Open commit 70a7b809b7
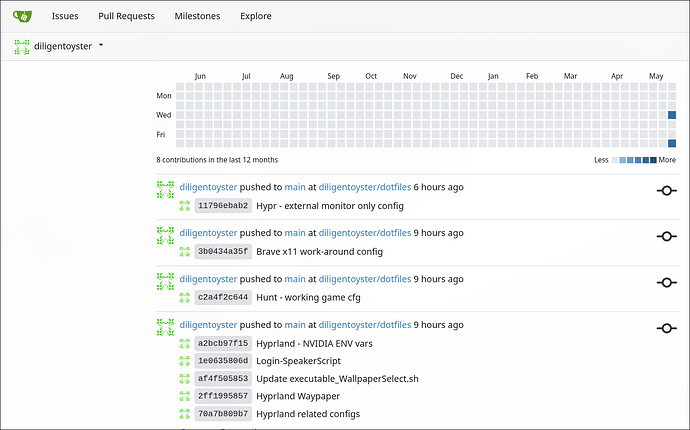Screen dimensions: 690x430 [223, 414]
